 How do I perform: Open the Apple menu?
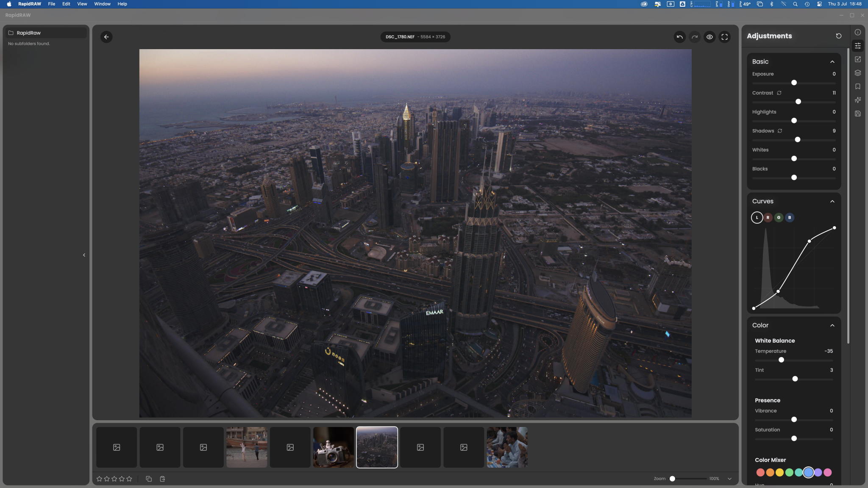pos(9,4)
